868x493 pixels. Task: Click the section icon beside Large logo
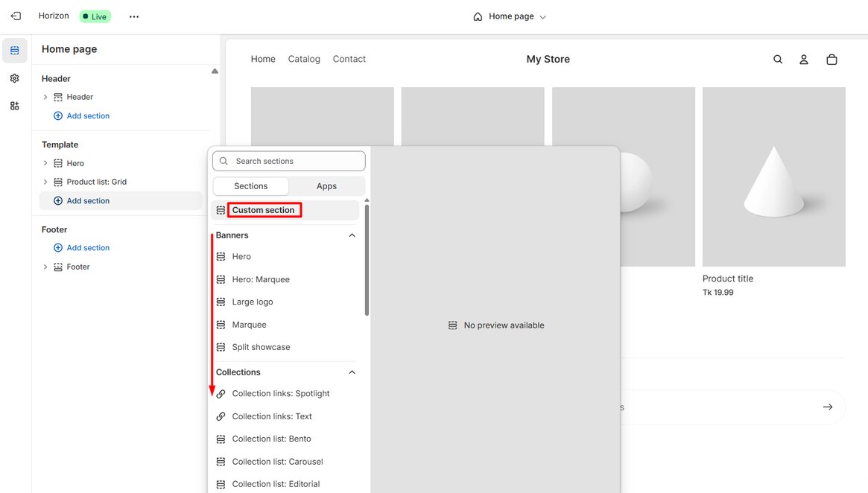(221, 302)
